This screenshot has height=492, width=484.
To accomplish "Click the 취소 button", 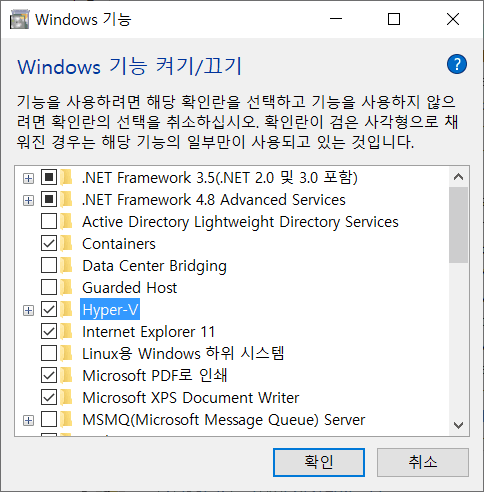I will coord(423,462).
